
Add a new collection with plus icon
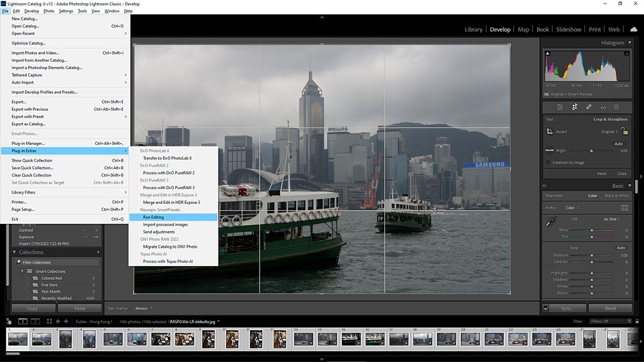[x=98, y=252]
